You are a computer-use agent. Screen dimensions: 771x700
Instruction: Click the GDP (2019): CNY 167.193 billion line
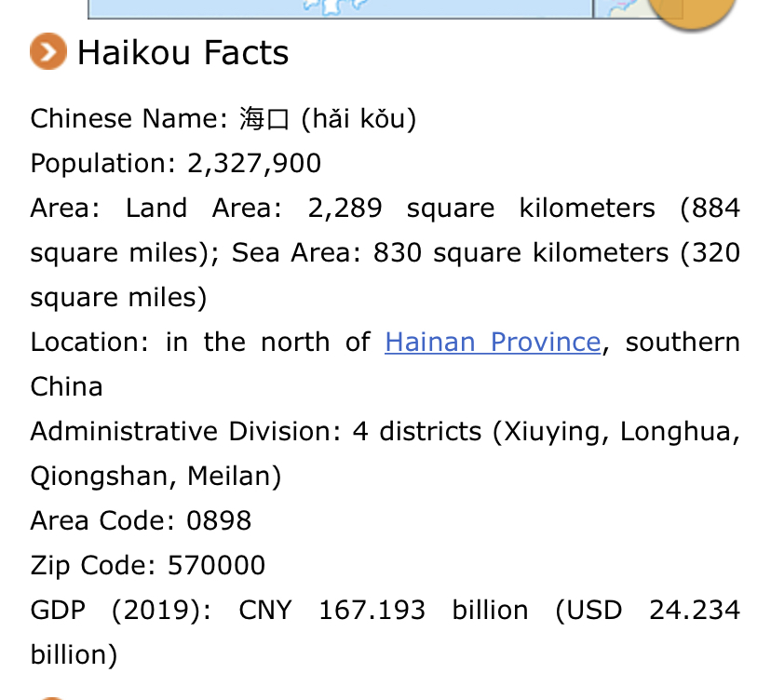click(385, 610)
